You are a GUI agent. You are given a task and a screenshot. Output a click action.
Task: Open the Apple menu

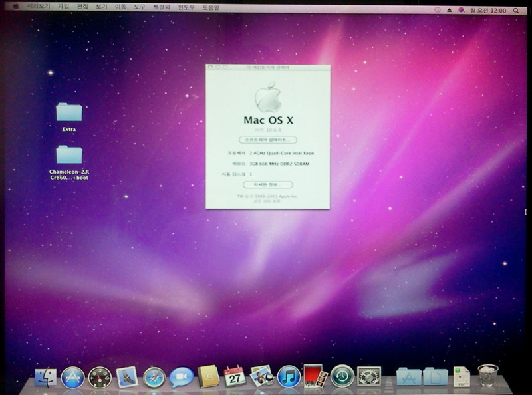coord(15,7)
